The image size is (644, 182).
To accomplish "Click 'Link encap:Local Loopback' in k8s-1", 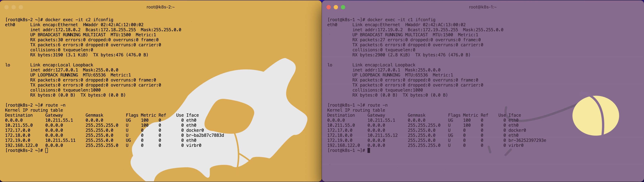I will point(384,65).
